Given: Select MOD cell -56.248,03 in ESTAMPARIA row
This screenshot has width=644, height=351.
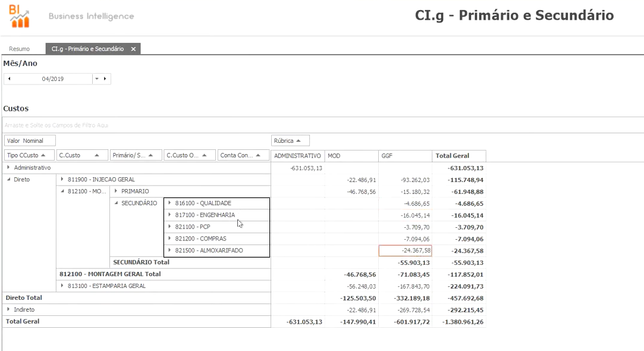Looking at the screenshot, I should pos(351,287).
